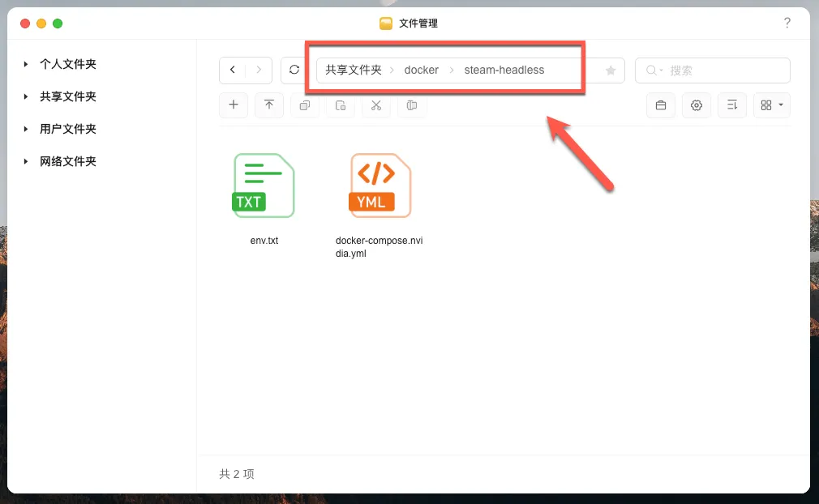Click the sort order icon in the toolbar

point(732,105)
